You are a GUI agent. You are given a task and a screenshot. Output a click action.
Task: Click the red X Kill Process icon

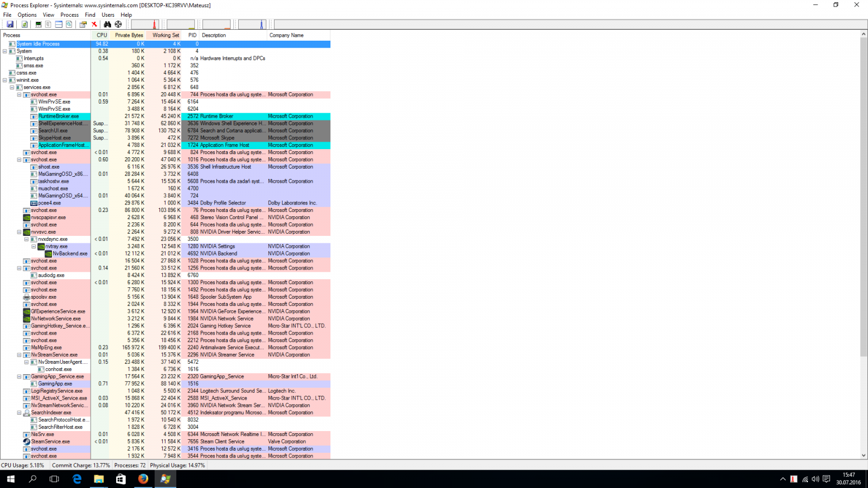(94, 24)
